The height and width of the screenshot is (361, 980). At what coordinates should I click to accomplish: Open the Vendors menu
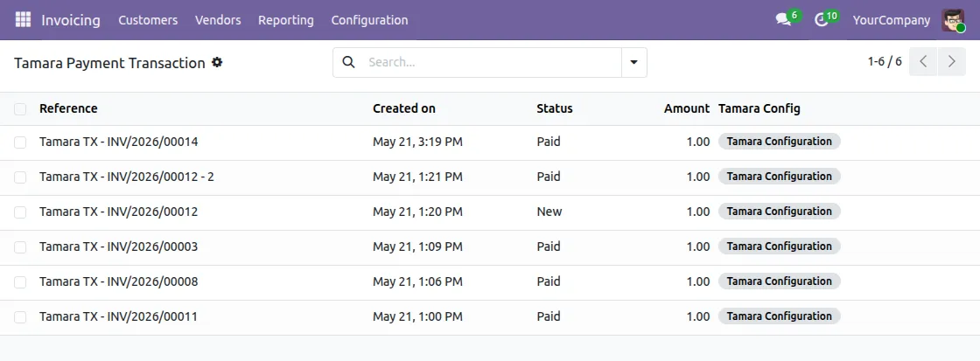(x=218, y=20)
